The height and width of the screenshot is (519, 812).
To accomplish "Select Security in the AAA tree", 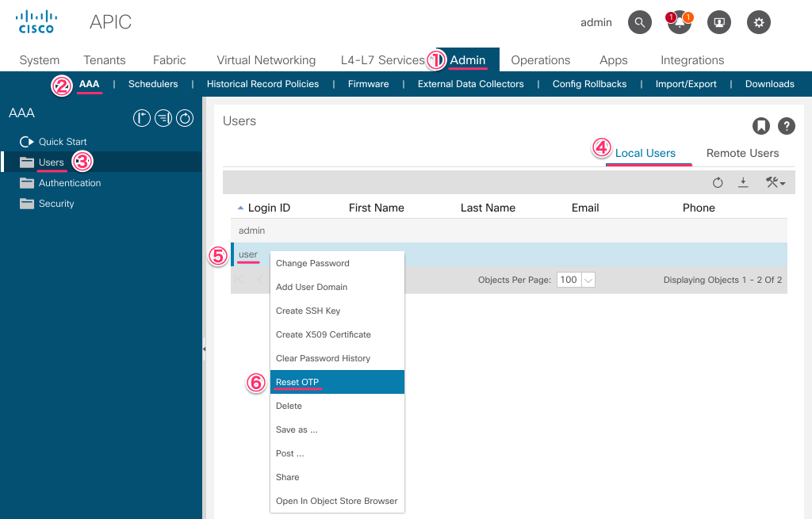I will point(56,204).
